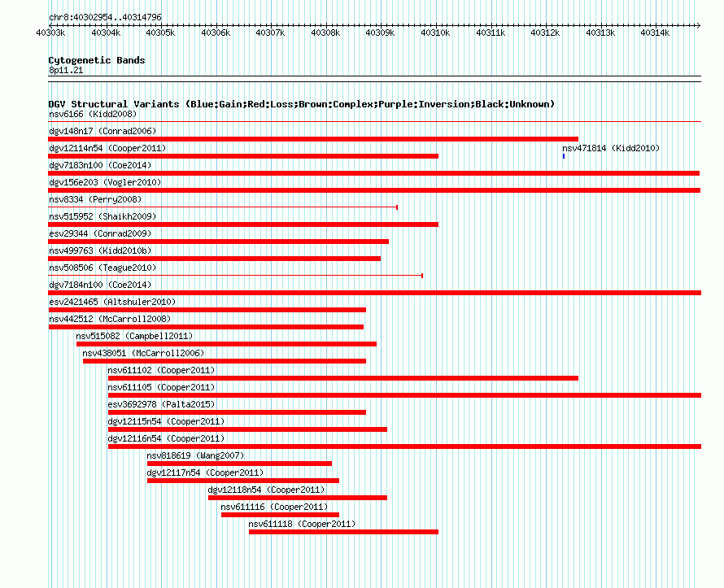Click the 40306k ruler tick label
724x588 pixels.
click(216, 33)
